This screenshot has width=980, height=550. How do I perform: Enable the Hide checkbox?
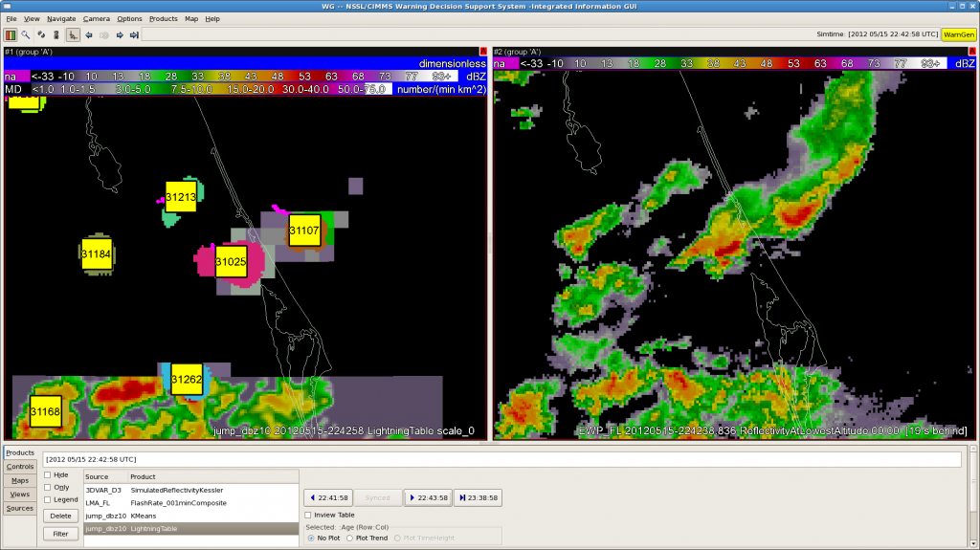(49, 474)
